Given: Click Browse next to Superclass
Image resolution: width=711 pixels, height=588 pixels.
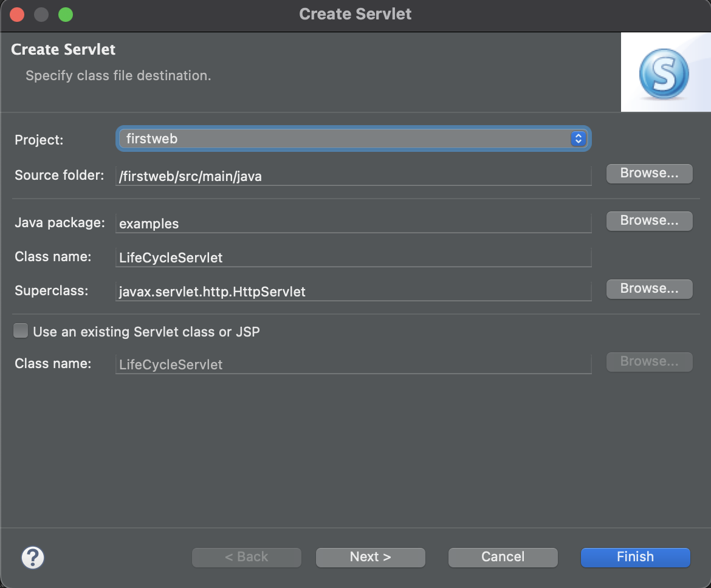Looking at the screenshot, I should pos(649,289).
